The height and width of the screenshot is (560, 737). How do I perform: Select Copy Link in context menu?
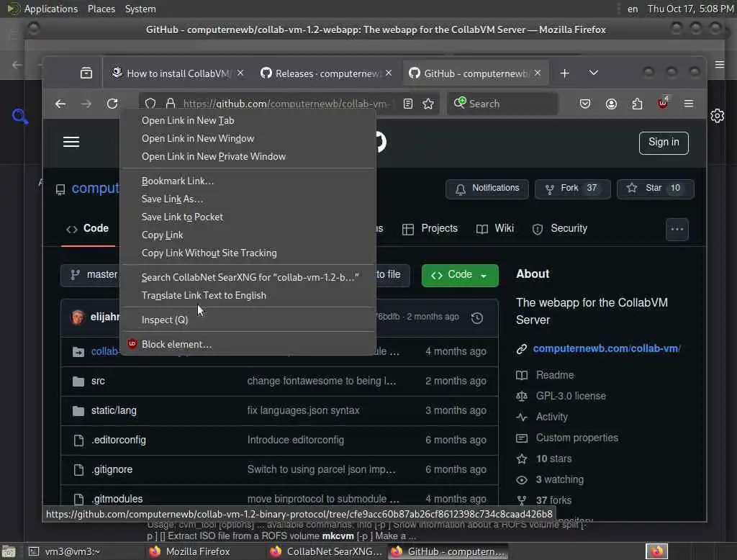(248, 235)
